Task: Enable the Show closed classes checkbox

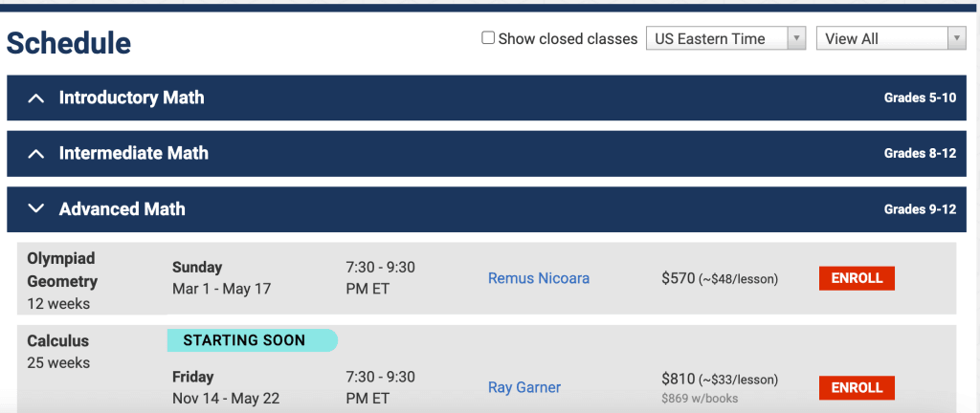Action: point(488,38)
